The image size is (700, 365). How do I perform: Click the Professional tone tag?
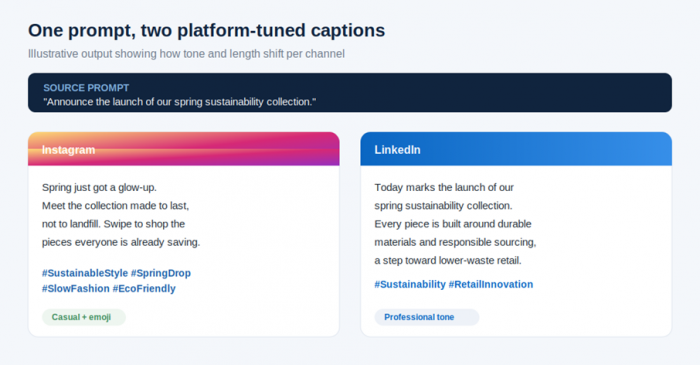(427, 317)
